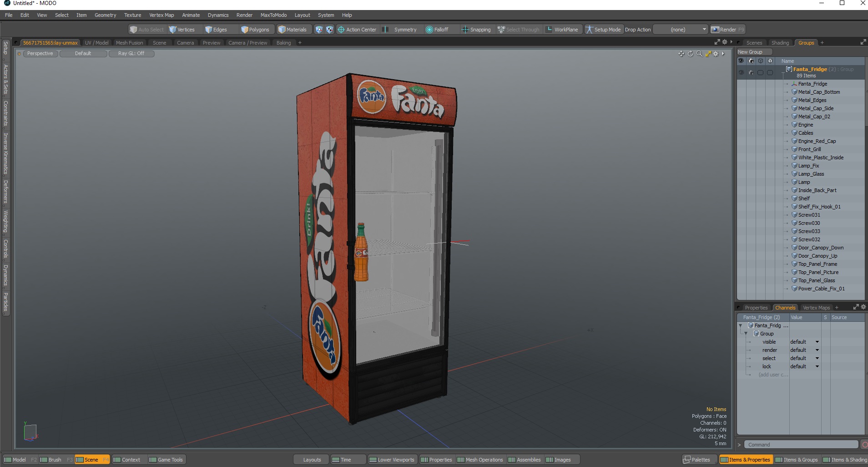Open the Falloff menu
The width and height of the screenshot is (868, 467).
point(437,30)
